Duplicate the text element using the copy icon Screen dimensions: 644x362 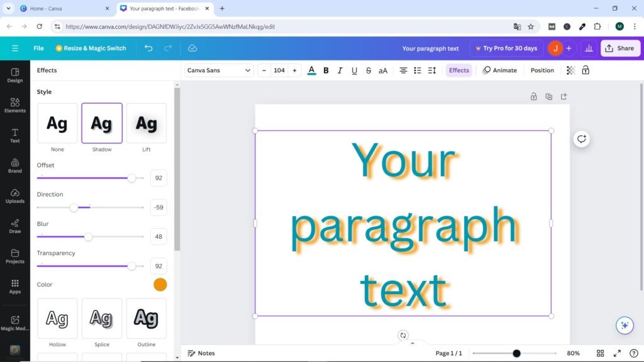pos(548,96)
